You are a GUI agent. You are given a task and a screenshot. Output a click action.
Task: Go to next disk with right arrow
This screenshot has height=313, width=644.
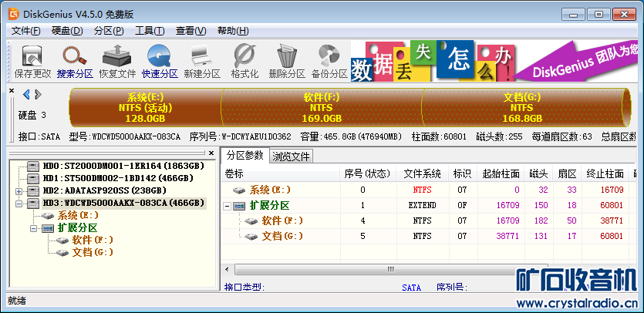38,95
